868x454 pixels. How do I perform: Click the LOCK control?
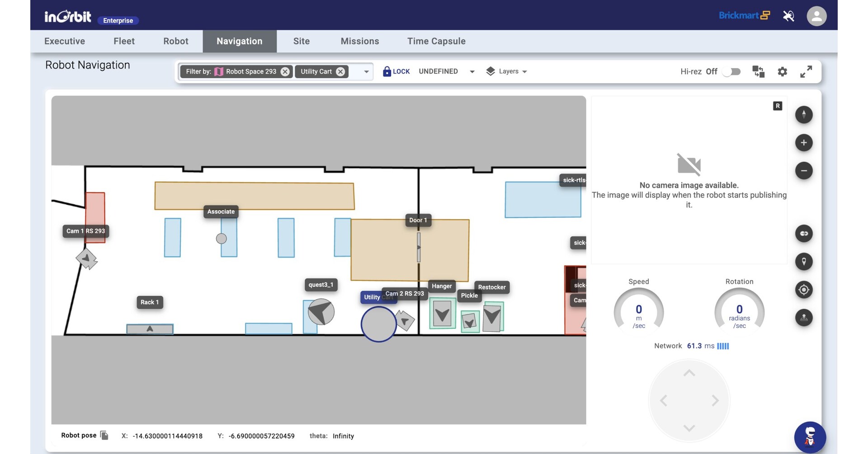pos(396,71)
